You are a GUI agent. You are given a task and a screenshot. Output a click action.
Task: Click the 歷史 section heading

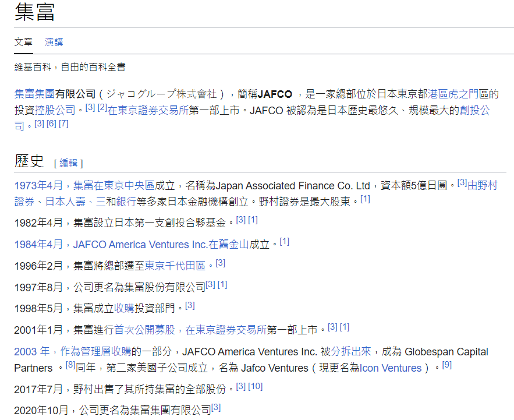coord(29,161)
